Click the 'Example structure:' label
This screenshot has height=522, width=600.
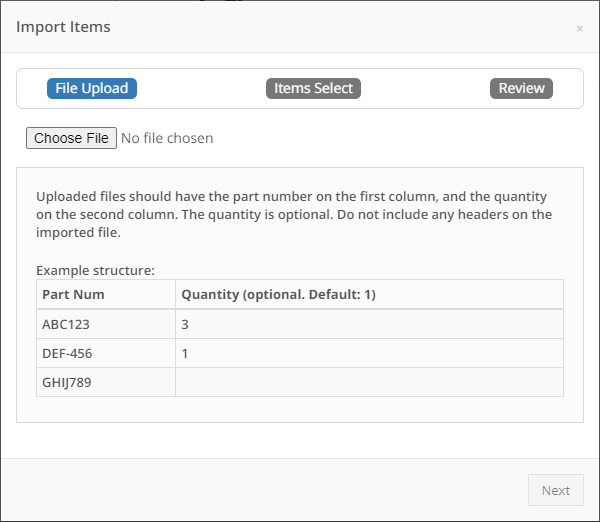click(95, 271)
